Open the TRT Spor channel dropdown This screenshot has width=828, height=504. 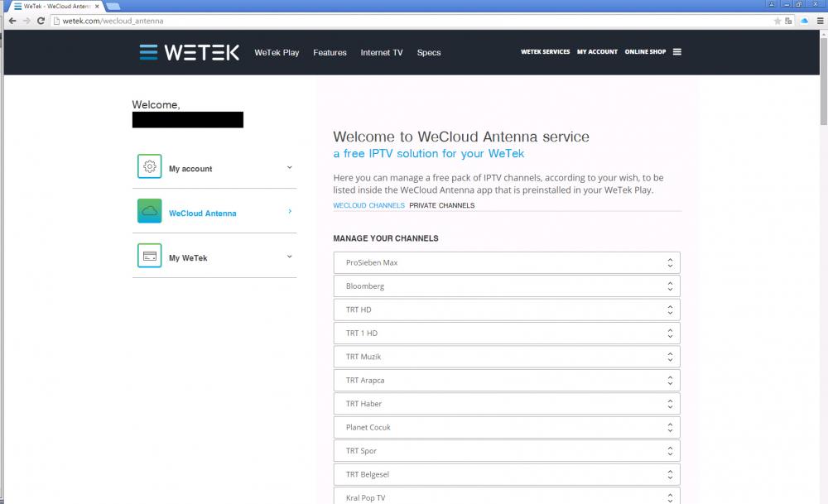506,451
